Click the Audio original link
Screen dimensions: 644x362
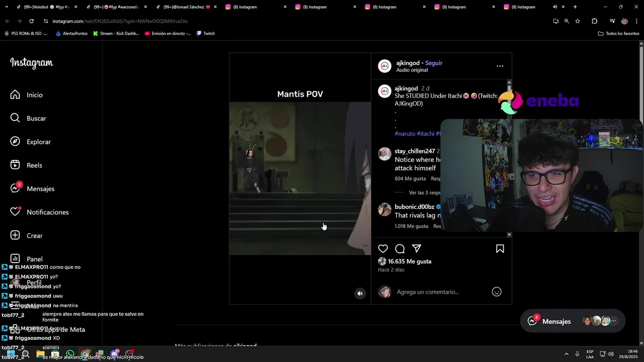(412, 70)
